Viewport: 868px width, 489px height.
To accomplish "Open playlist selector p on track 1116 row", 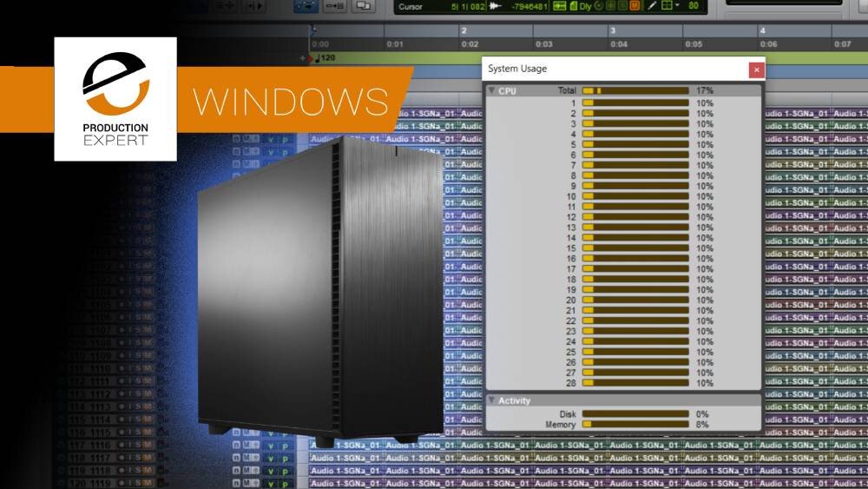I will (286, 446).
